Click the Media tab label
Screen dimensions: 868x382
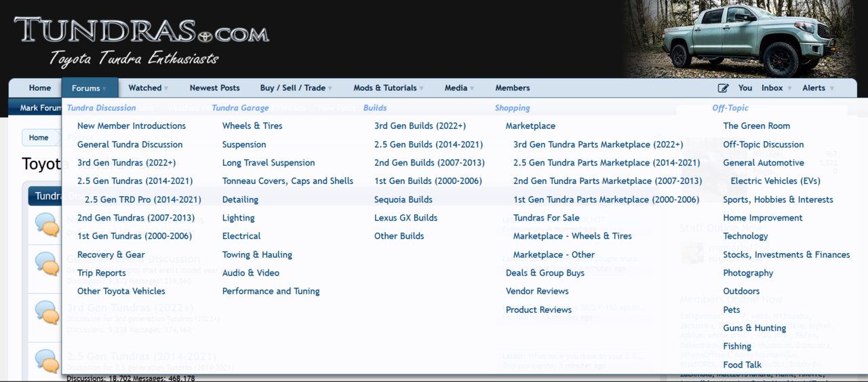[456, 88]
